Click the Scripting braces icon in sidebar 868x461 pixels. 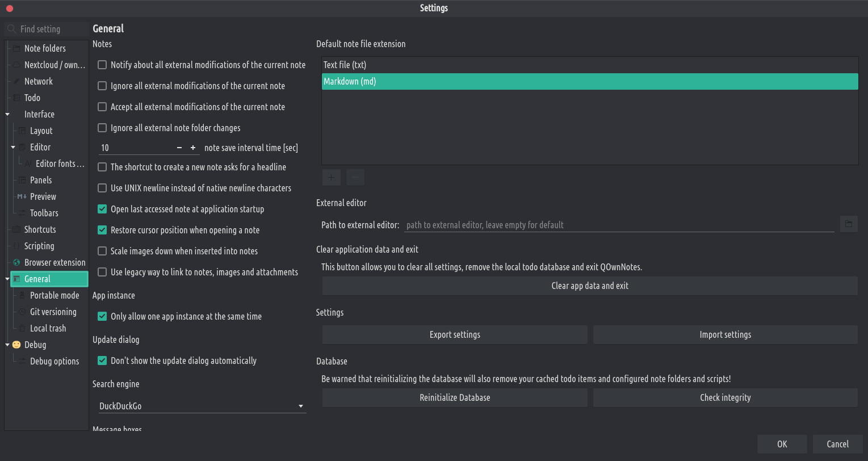coord(16,246)
